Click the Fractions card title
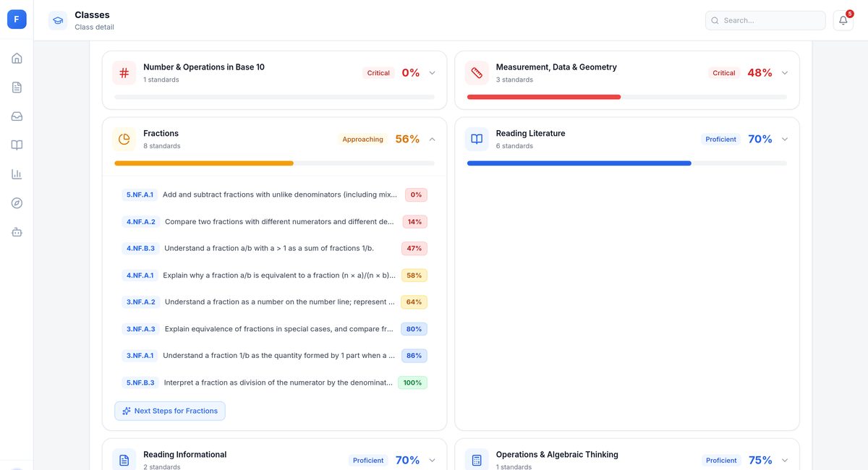 pos(161,133)
